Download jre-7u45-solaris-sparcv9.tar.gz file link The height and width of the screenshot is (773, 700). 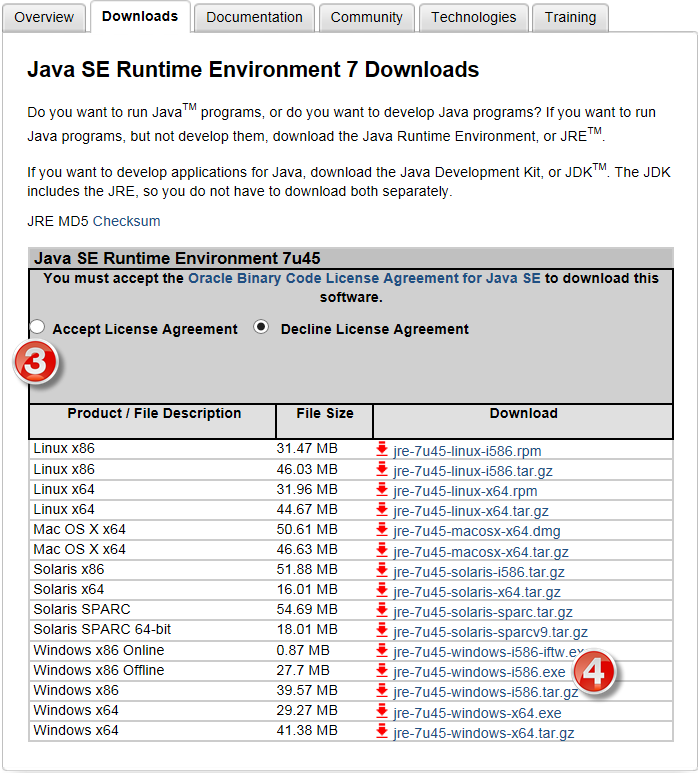coord(490,632)
